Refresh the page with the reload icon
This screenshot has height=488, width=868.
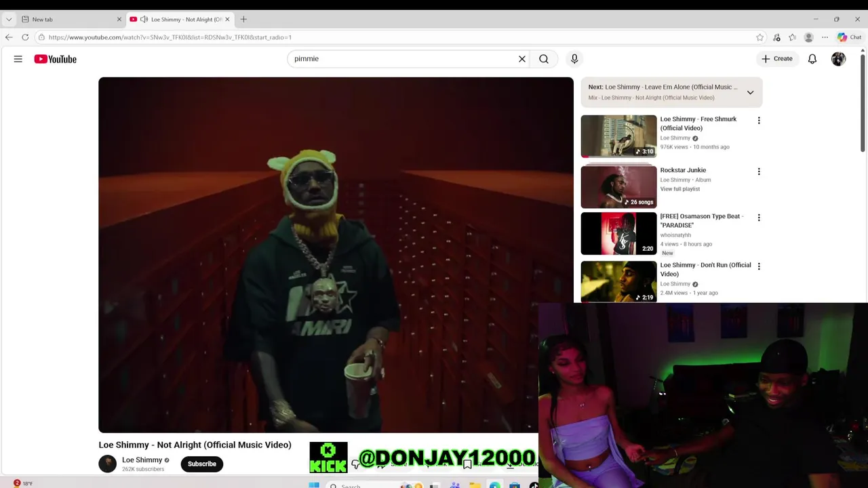click(x=25, y=37)
